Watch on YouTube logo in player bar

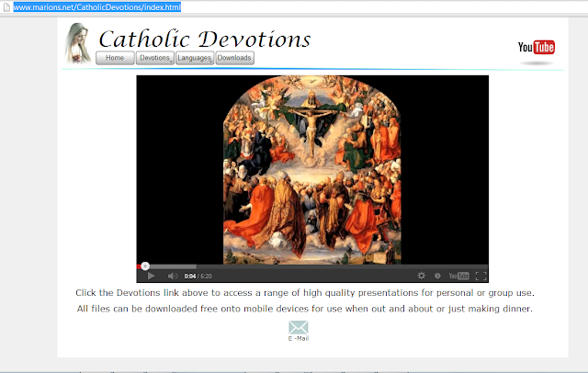pos(459,276)
